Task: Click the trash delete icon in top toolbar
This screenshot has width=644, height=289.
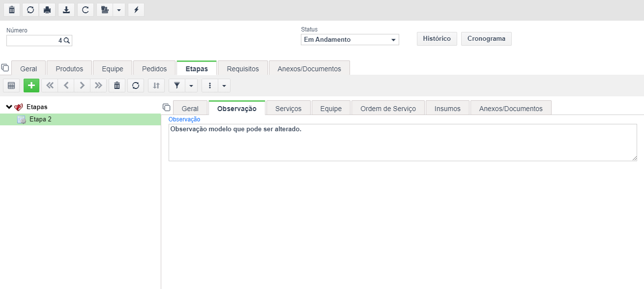Action: [12, 10]
